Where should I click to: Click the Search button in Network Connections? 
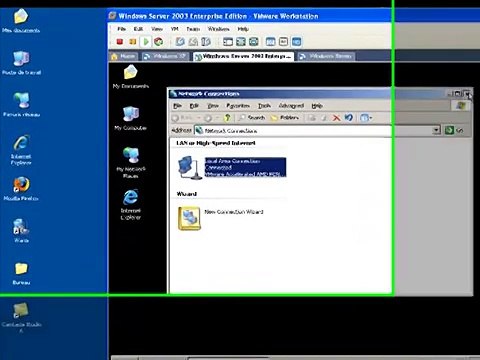coord(252,118)
